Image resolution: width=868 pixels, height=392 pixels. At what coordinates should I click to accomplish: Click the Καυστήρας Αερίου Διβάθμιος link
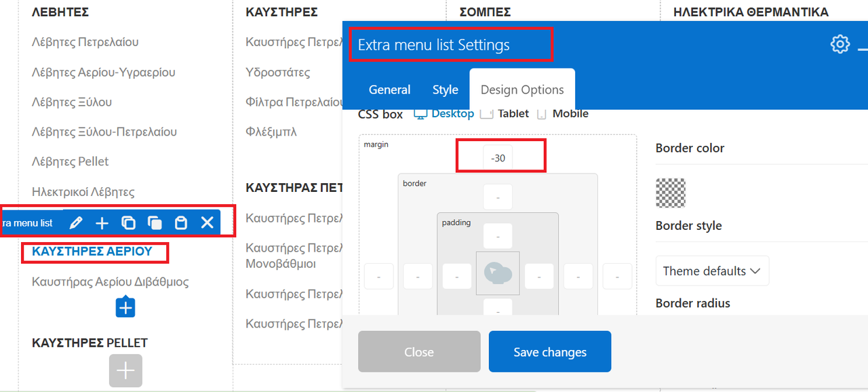[x=111, y=281]
